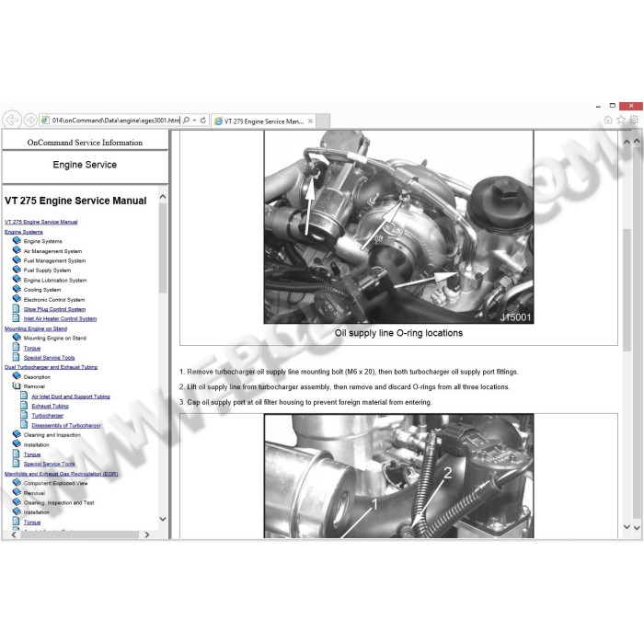Click book icon beside Air Management System

click(x=17, y=250)
